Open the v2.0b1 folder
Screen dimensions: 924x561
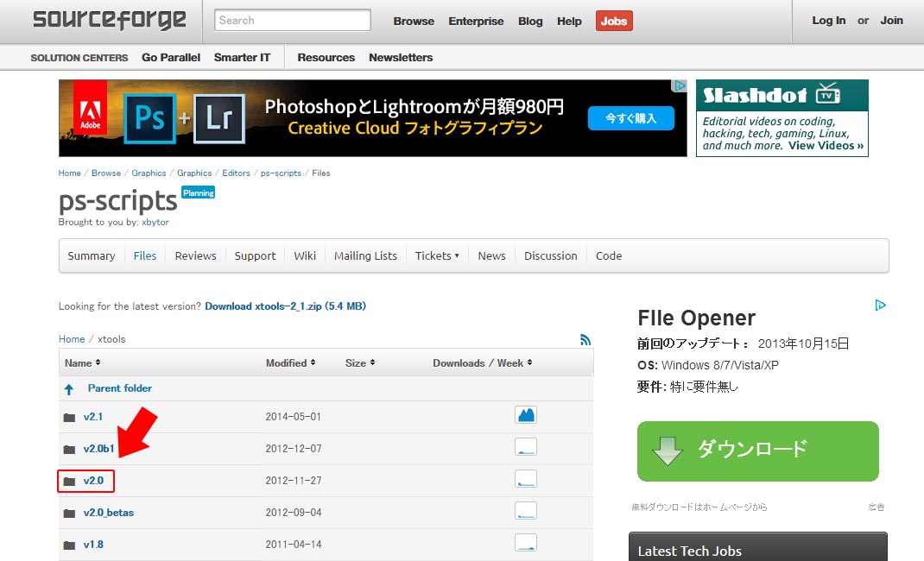point(98,449)
